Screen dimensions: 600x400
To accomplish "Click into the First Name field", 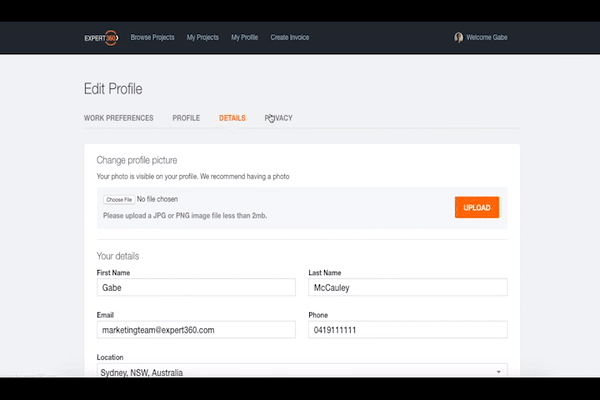I will tap(196, 288).
